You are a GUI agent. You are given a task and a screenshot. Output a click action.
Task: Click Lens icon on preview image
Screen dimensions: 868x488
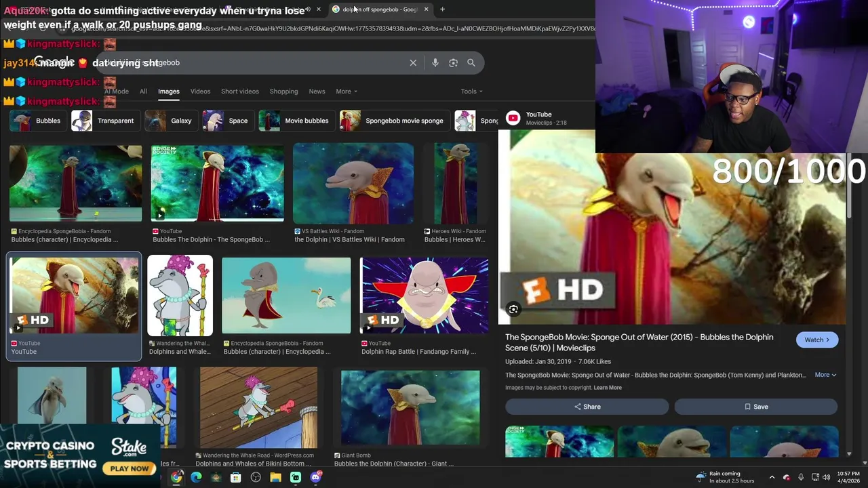pos(513,309)
